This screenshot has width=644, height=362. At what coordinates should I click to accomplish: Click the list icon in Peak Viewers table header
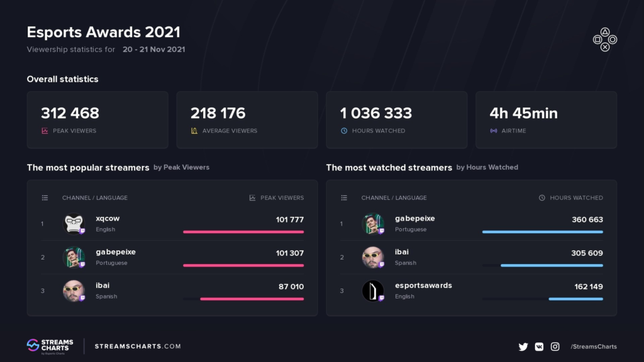coord(45,197)
